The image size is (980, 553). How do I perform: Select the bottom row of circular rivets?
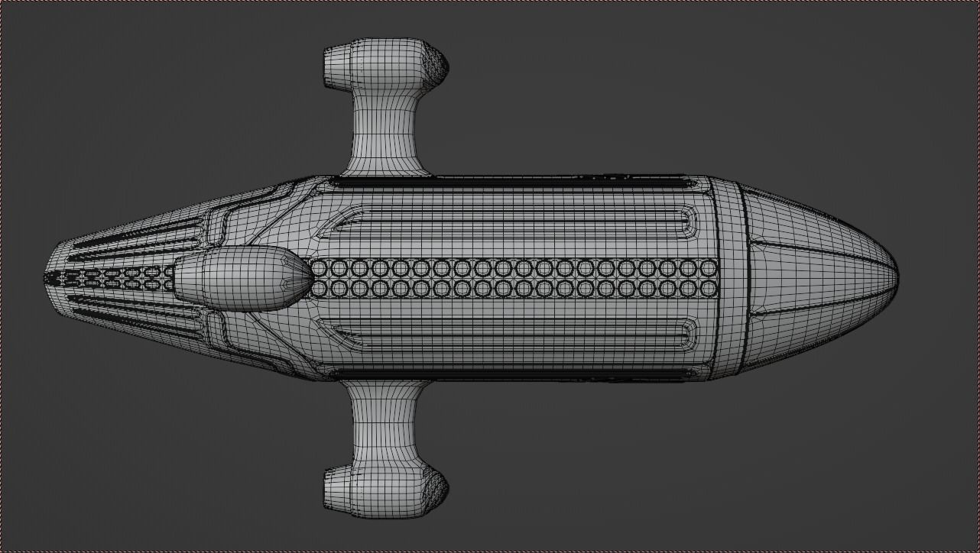tap(512, 289)
